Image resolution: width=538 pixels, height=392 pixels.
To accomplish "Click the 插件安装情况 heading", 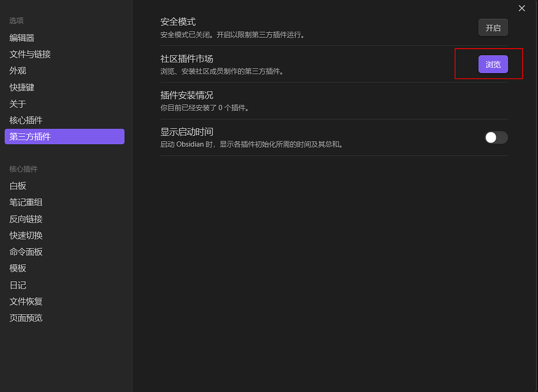I will coord(187,95).
